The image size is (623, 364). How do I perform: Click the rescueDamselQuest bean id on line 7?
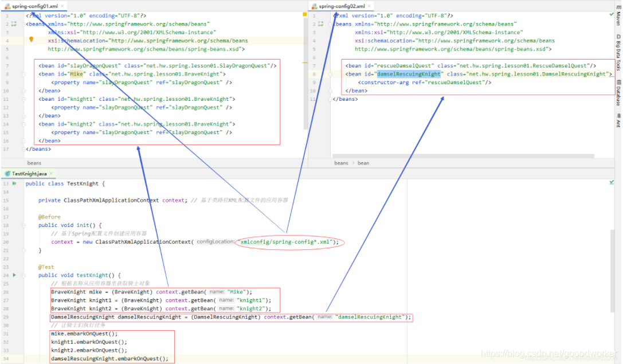point(404,65)
